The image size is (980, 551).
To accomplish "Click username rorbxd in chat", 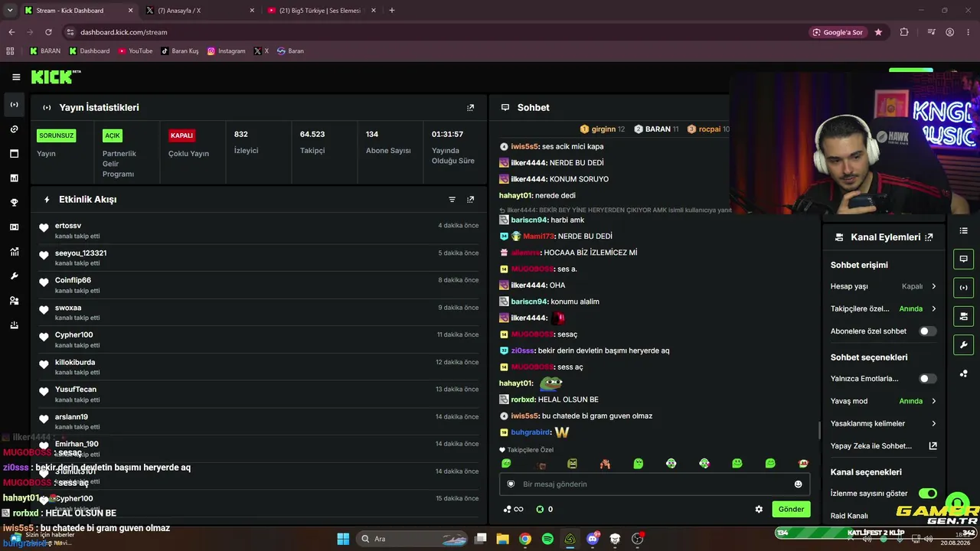I will pyautogui.click(x=523, y=399).
